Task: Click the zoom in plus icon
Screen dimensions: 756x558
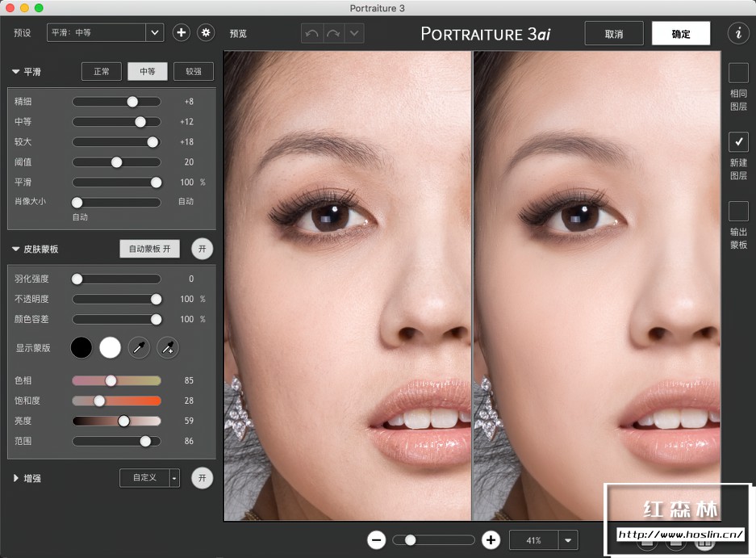Action: pyautogui.click(x=491, y=540)
